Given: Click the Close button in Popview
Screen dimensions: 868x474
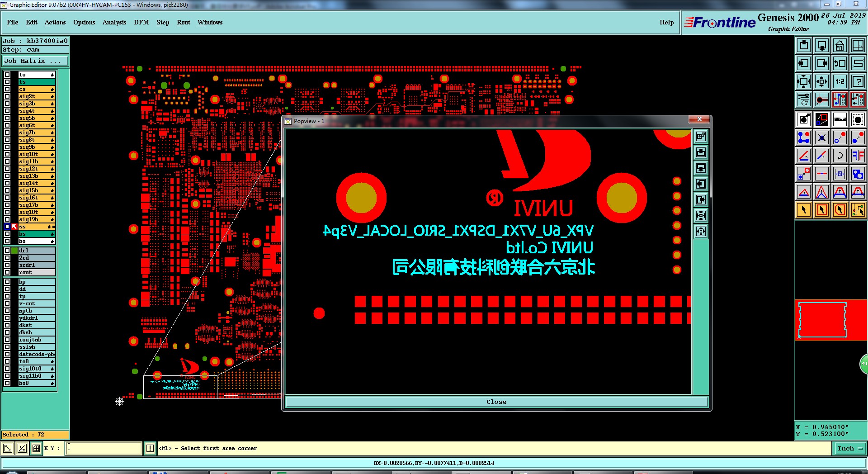Looking at the screenshot, I should pyautogui.click(x=496, y=402).
